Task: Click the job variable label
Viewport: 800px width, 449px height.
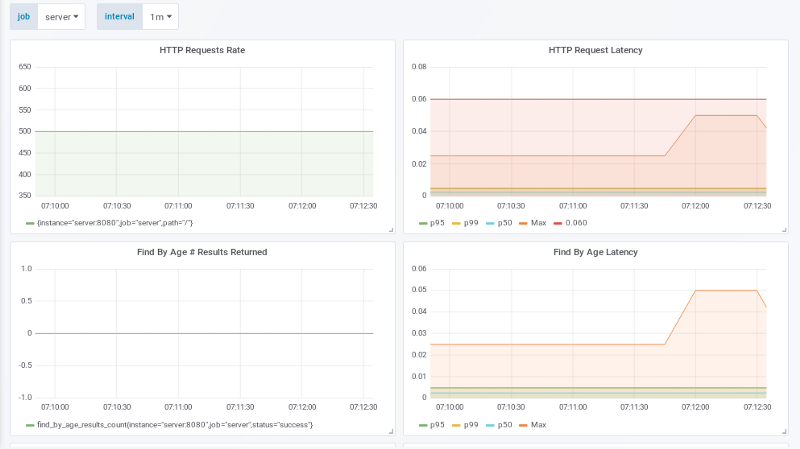Action: coord(24,17)
